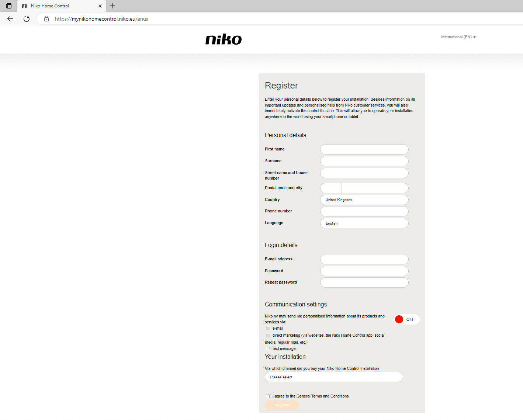Viewport: 523px width, 420px height.
Task: Click the E-mail address input field
Action: point(364,259)
